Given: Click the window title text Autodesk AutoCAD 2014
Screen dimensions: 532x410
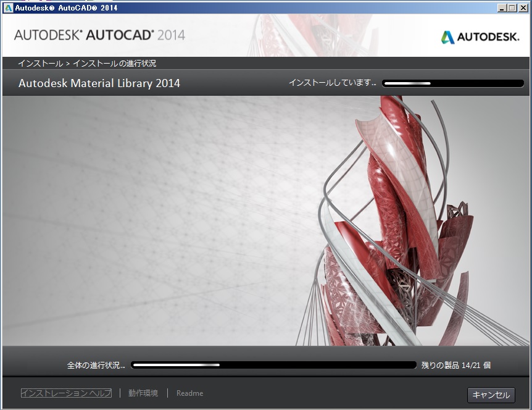Looking at the screenshot, I should pyautogui.click(x=66, y=7).
